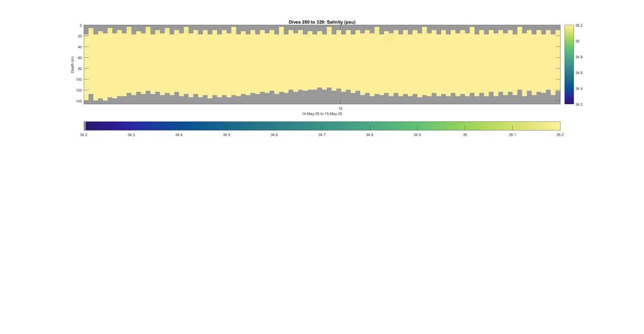Screen dimensions: 644x334
Task: Click '34.4' label under horizontal colorbar
Action: 179,135
